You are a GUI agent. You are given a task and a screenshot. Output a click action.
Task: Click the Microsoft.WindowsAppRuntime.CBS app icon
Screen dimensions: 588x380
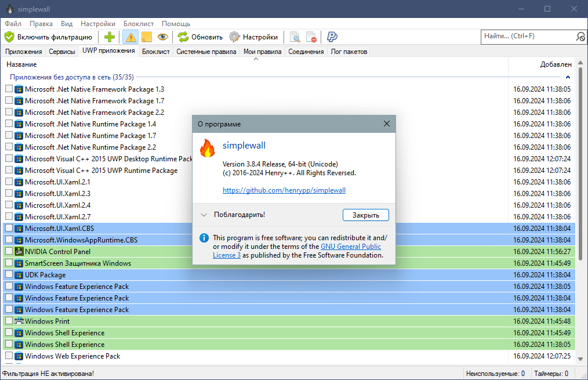tap(19, 240)
